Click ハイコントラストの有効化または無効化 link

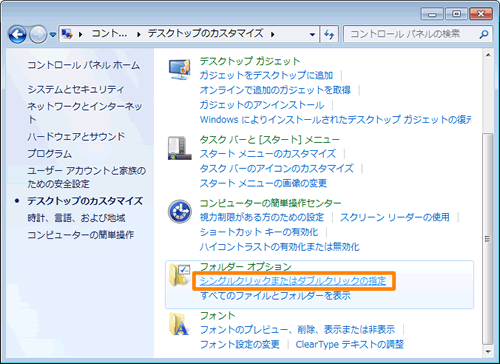(279, 247)
